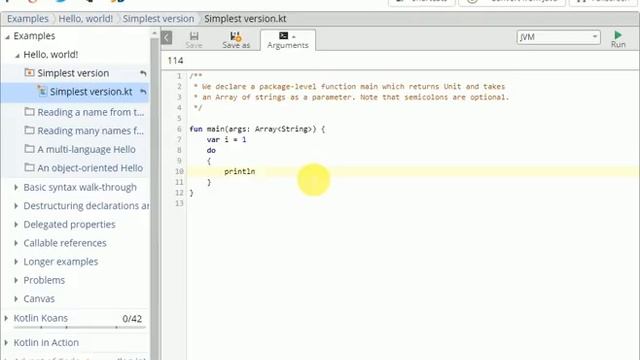640x360 pixels.
Task: Click Simplest version.kt in the breadcrumb
Action: [x=245, y=19]
